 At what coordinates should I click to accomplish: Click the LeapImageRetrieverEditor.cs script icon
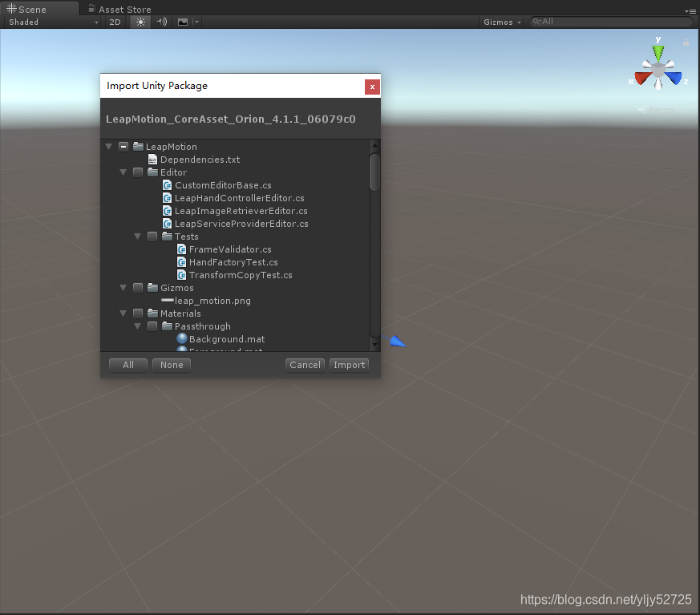[167, 211]
